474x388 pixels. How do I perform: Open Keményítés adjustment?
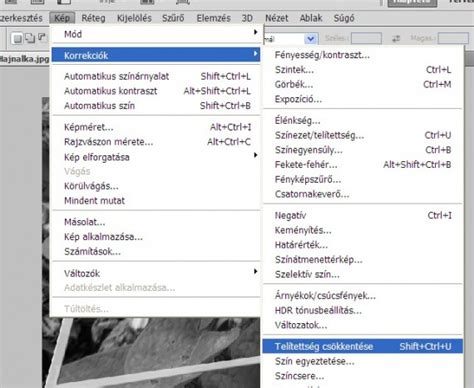point(363,230)
